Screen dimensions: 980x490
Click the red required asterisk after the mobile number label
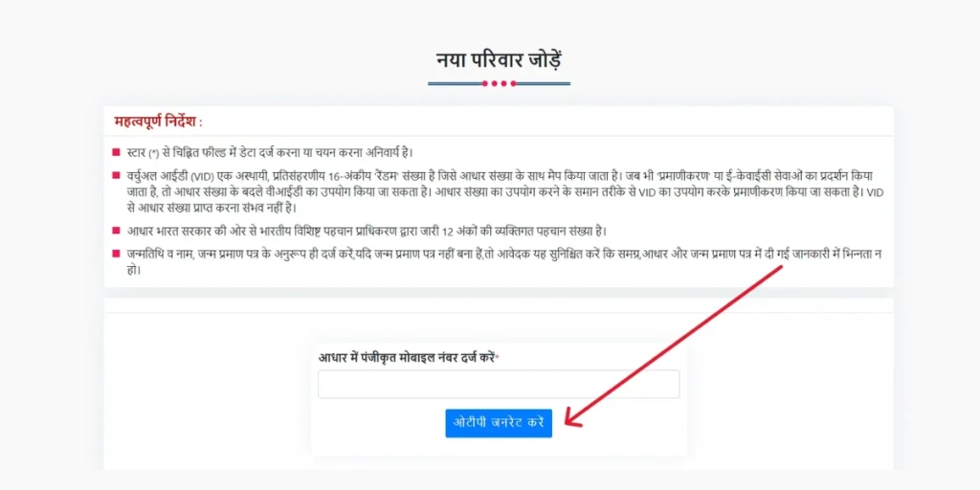point(498,357)
